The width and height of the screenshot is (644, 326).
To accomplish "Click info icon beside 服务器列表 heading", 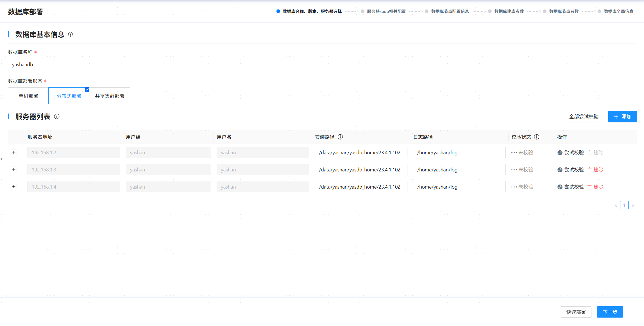I will [x=57, y=116].
